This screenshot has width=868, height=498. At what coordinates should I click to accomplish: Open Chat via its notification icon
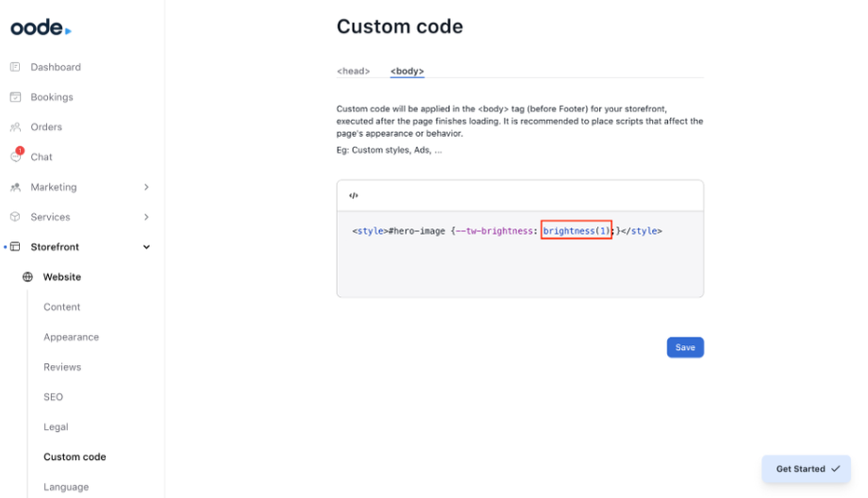(16, 157)
